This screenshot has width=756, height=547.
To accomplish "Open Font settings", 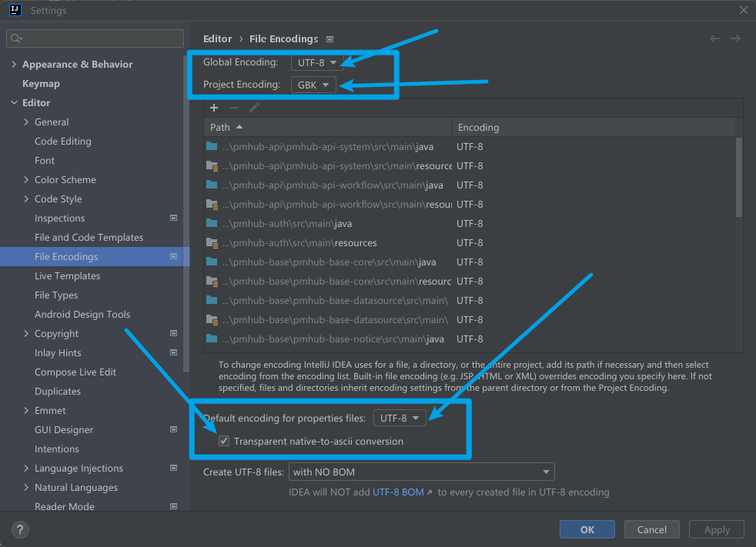I will (45, 161).
